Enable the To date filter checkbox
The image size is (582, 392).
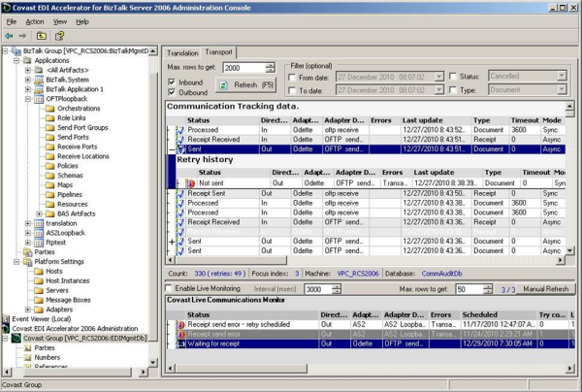tap(293, 90)
